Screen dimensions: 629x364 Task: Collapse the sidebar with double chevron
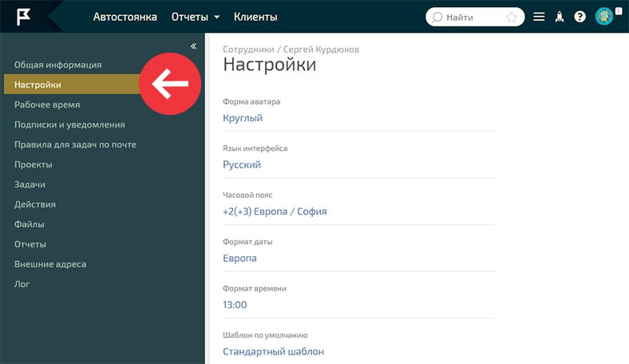193,46
